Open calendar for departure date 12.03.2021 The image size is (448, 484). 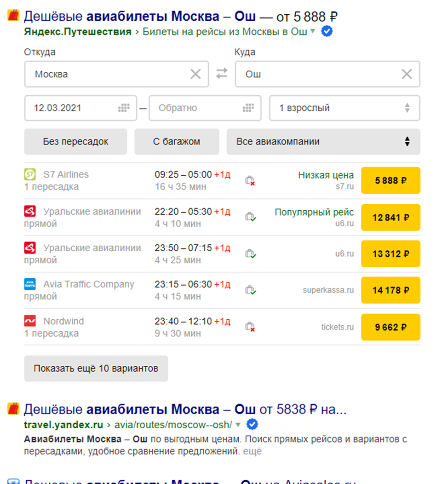click(x=124, y=108)
